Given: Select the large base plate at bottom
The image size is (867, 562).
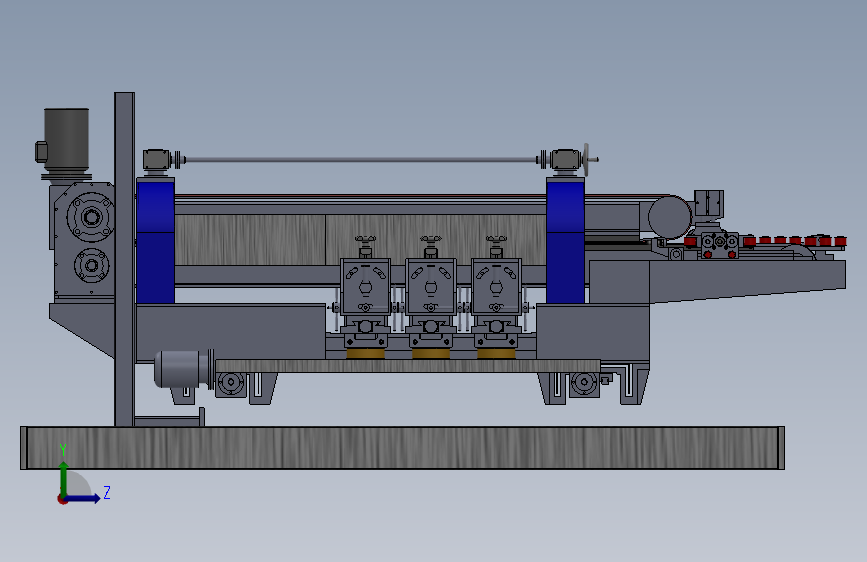Looking at the screenshot, I should click(x=403, y=448).
